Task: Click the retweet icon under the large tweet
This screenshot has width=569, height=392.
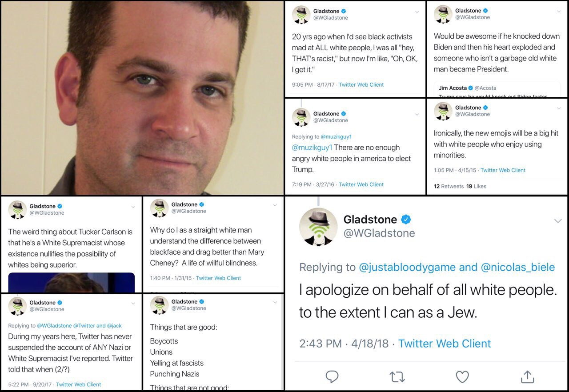Action: coord(397,377)
